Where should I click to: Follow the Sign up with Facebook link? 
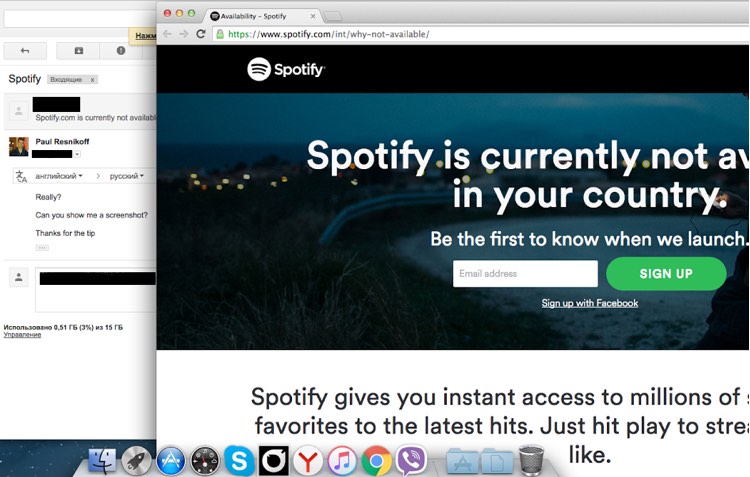590,303
